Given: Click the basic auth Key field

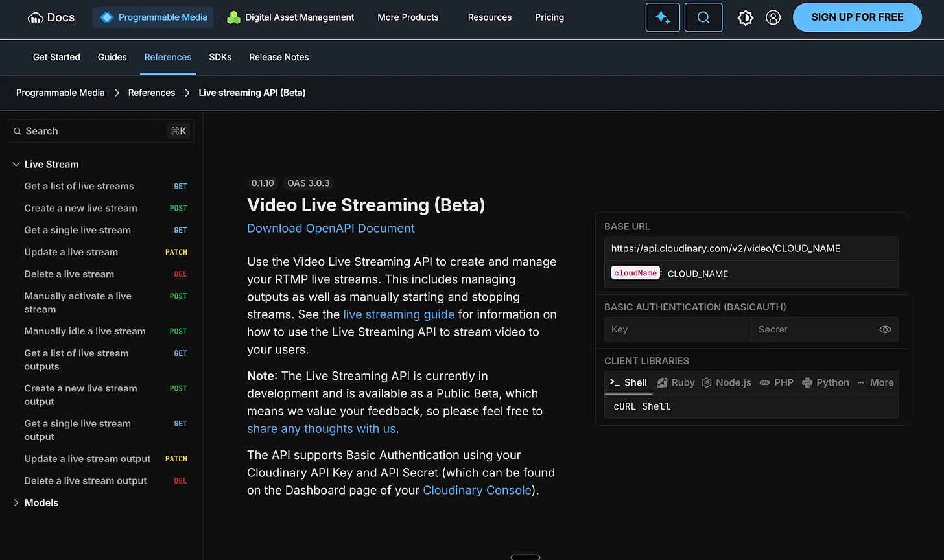Looking at the screenshot, I should pos(678,329).
